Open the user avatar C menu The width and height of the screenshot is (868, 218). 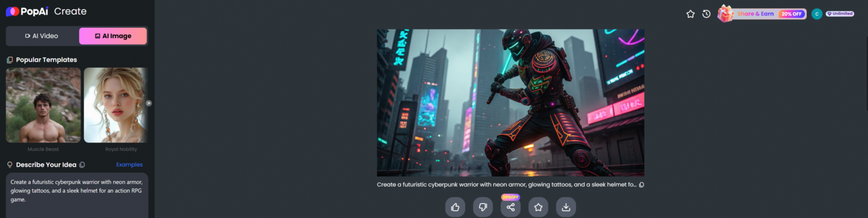(817, 14)
